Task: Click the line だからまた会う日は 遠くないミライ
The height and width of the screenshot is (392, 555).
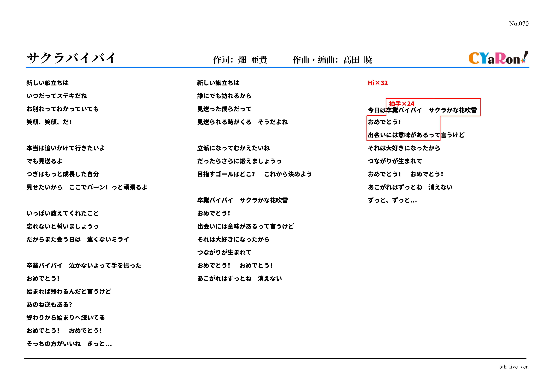Action: 78,239
